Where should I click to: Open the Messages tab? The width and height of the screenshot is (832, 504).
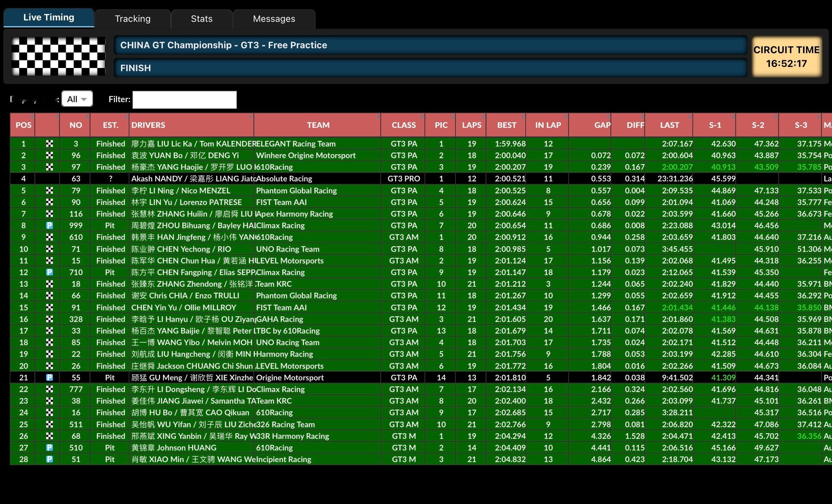tap(274, 19)
